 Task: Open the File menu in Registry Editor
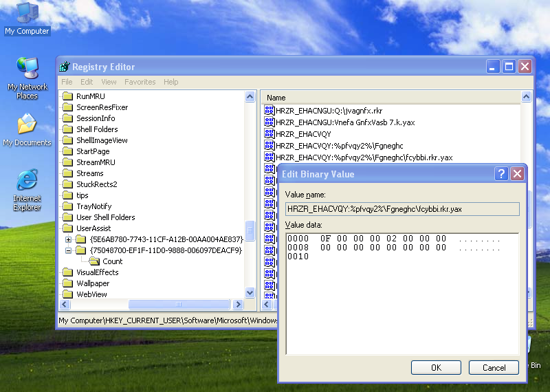67,82
